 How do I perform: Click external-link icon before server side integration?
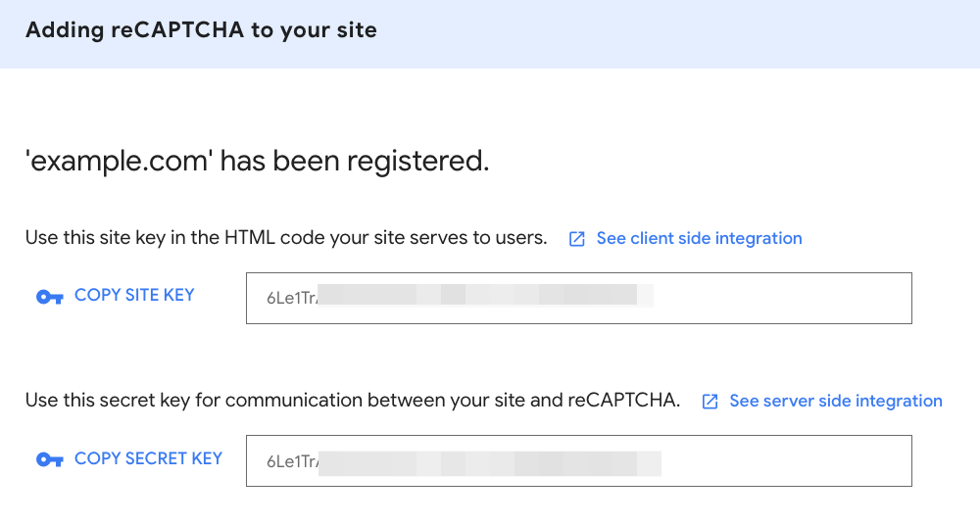(710, 402)
